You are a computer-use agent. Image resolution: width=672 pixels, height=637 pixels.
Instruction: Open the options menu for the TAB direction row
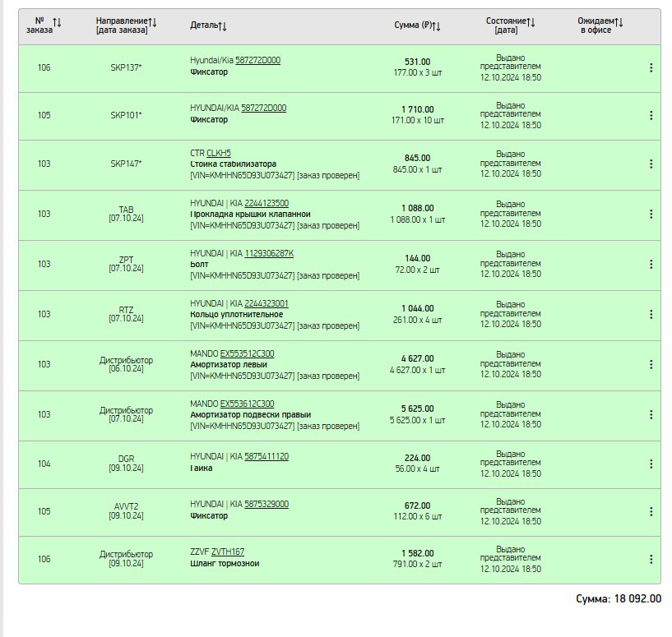tap(651, 214)
